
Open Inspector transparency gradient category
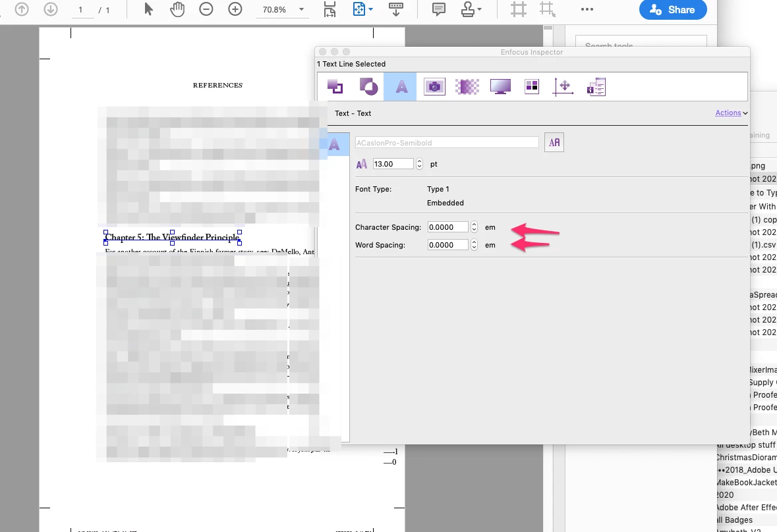467,87
